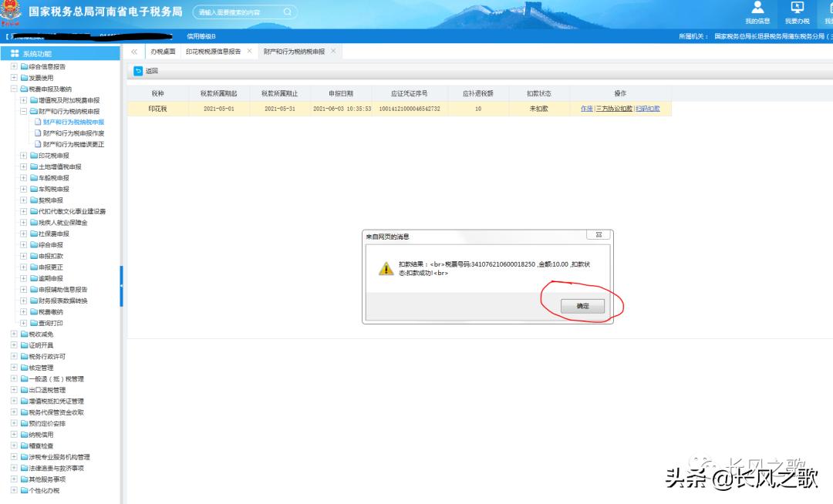
Task: Expand the 土地增值税申报 tree node
Action: click(x=23, y=166)
